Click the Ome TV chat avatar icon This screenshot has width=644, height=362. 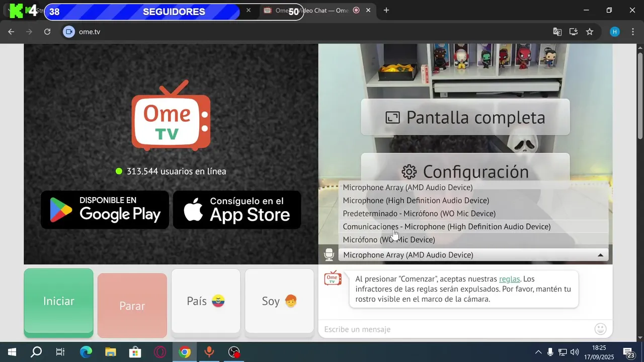(x=333, y=279)
